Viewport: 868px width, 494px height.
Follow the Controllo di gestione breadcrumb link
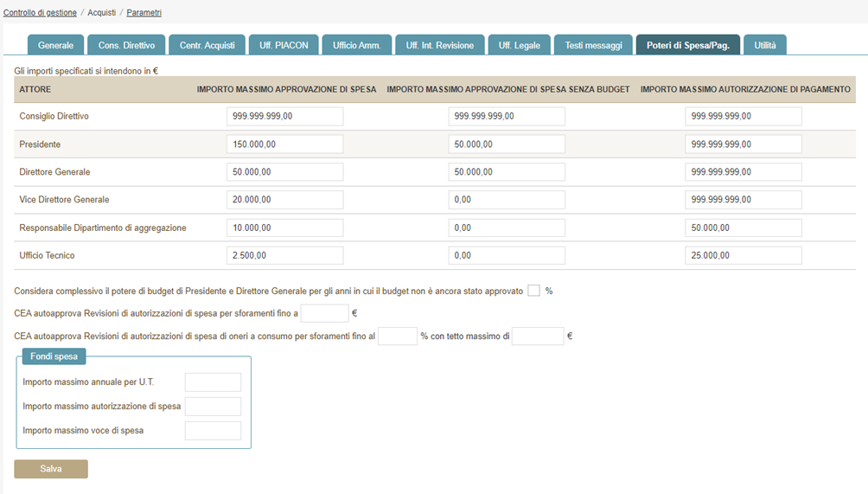click(x=39, y=13)
